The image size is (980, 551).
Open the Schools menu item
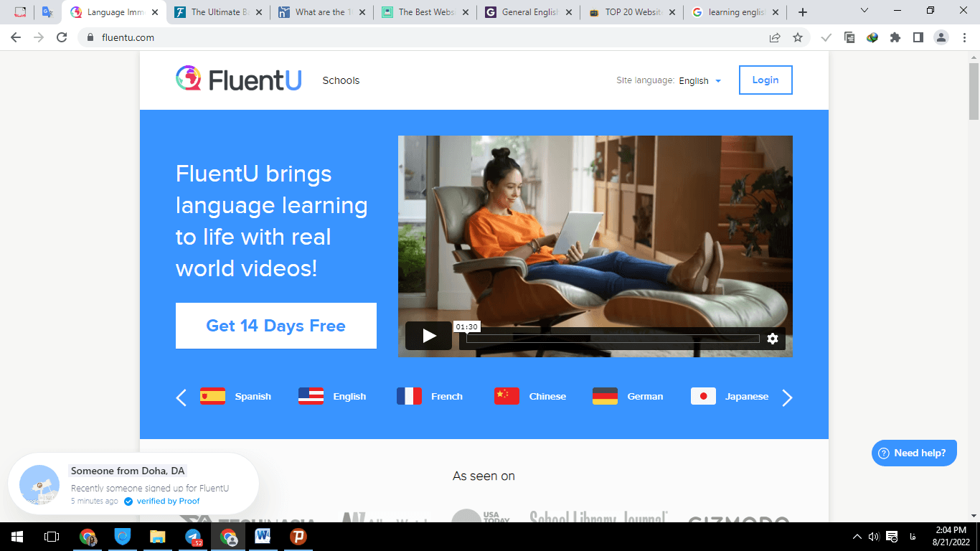[341, 80]
